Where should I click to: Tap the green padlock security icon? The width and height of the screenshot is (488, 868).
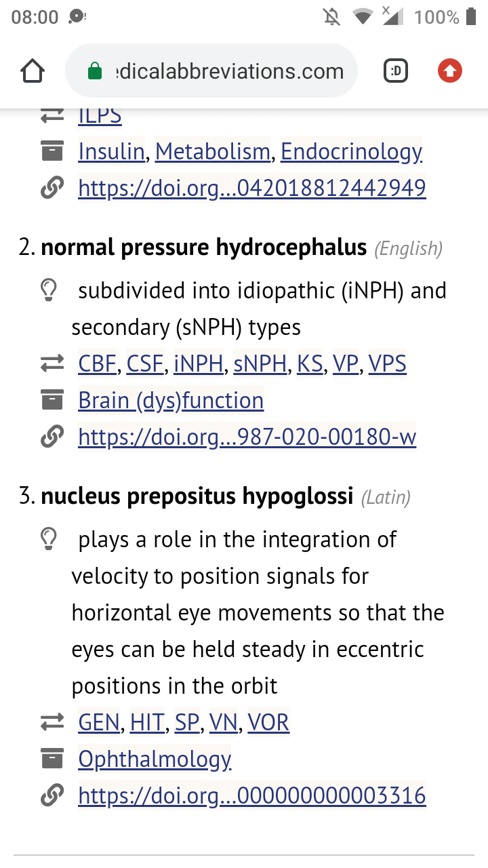pos(95,71)
